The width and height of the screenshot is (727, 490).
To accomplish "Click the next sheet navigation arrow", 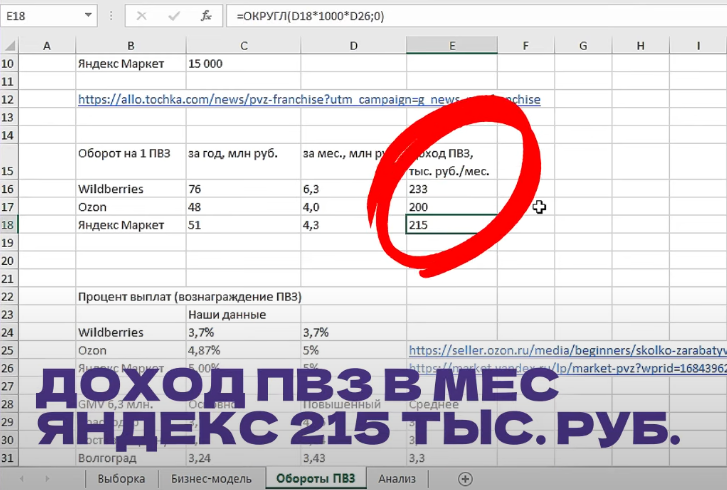I will (x=47, y=478).
